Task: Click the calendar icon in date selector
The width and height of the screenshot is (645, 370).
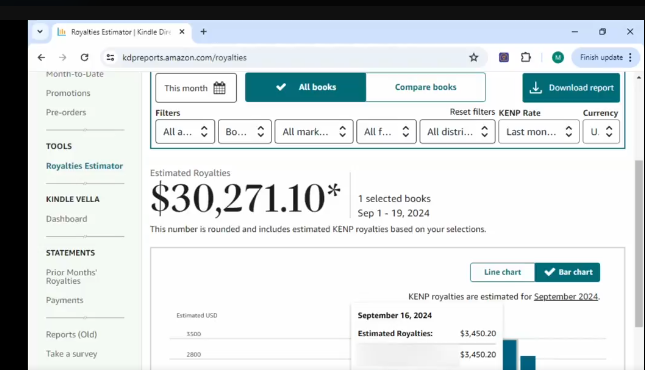Action: [x=219, y=88]
